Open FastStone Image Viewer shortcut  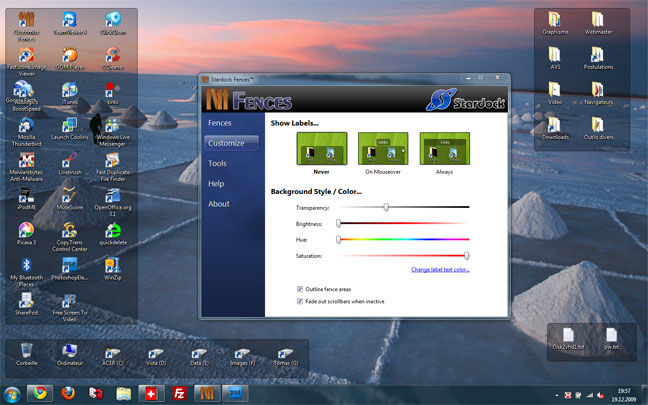click(x=26, y=62)
